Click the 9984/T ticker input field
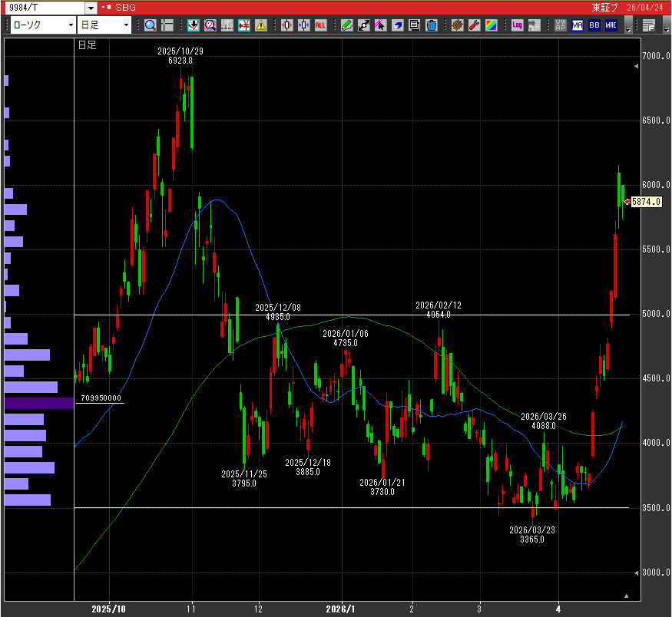 [45, 8]
